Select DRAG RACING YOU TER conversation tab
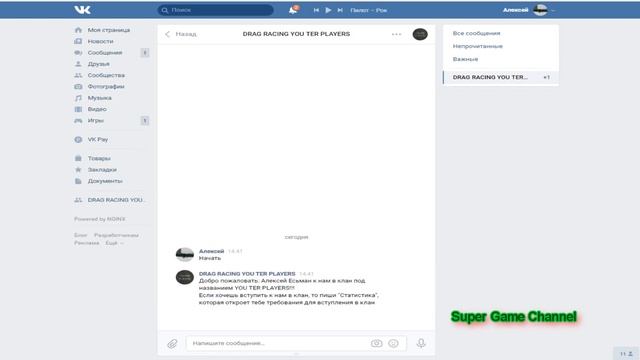The image size is (640, 360). (501, 77)
